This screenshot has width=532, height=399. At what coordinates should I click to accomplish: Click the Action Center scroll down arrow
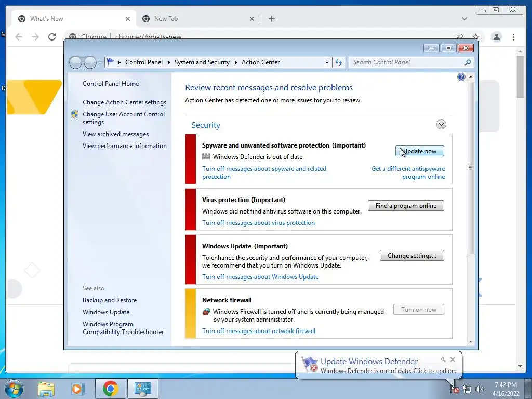(x=471, y=342)
